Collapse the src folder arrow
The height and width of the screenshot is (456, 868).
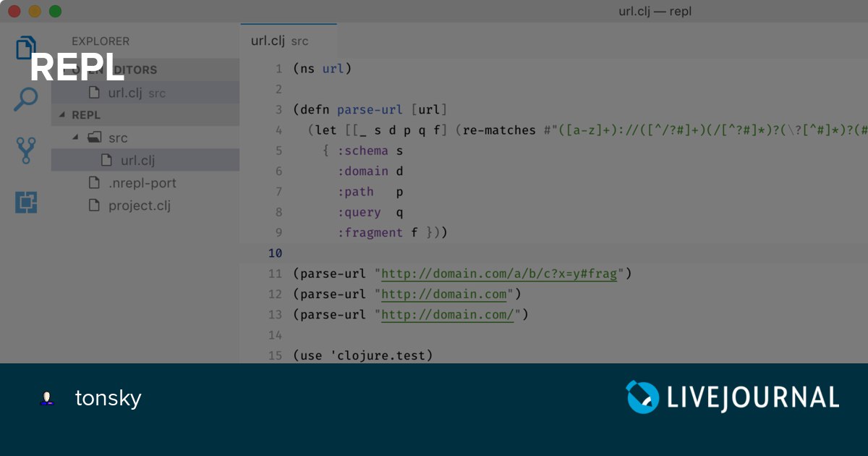(x=76, y=138)
